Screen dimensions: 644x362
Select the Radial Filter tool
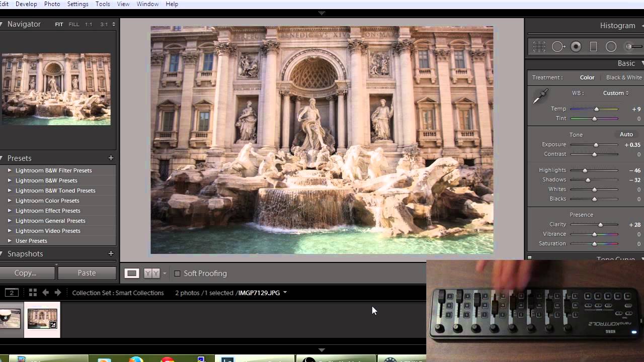[611, 47]
